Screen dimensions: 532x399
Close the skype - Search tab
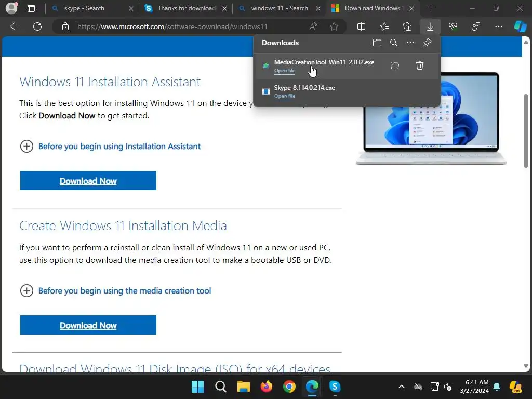131,8
